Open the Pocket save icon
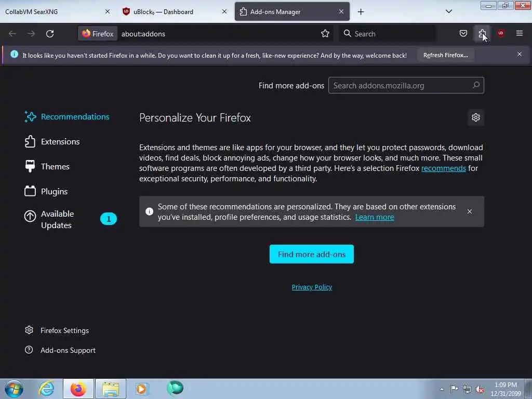Screen dimensions: 532x399 tap(463, 34)
